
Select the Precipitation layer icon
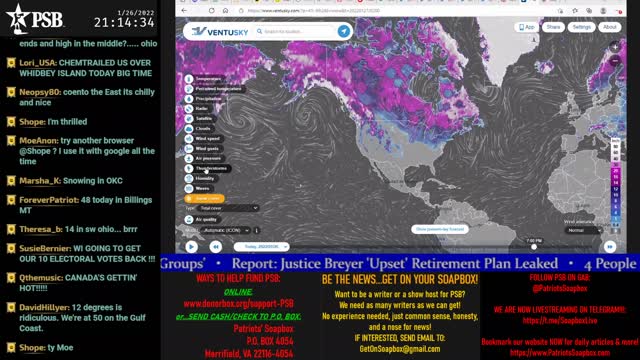click(189, 99)
